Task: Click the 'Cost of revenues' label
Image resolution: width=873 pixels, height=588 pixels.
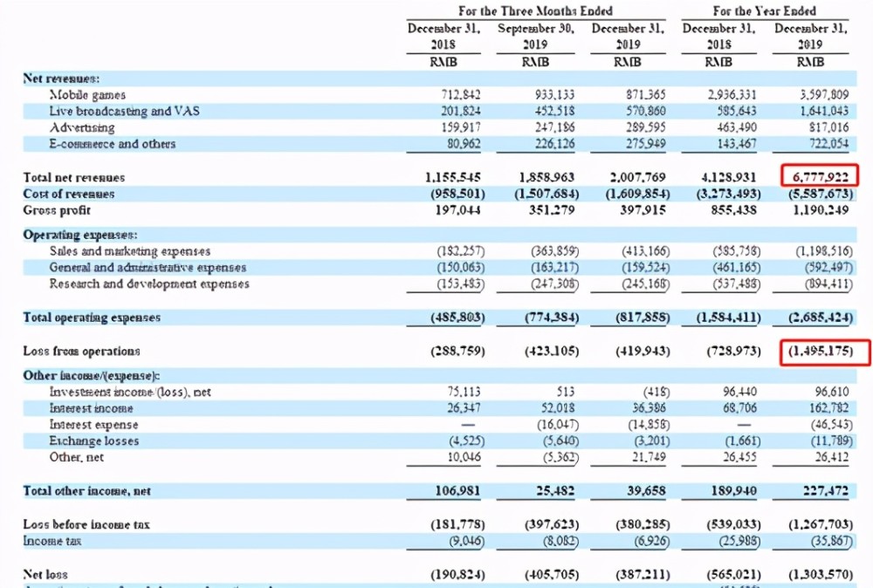Action: (68, 194)
